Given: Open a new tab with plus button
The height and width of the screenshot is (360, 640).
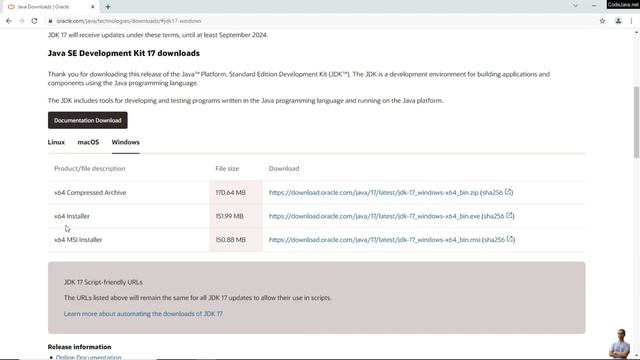Looking at the screenshot, I should tap(108, 7).
